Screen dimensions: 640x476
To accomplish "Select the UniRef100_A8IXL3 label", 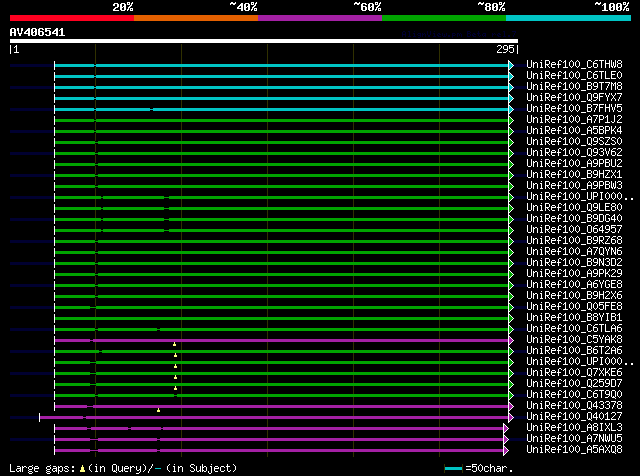I will click(x=574, y=428).
